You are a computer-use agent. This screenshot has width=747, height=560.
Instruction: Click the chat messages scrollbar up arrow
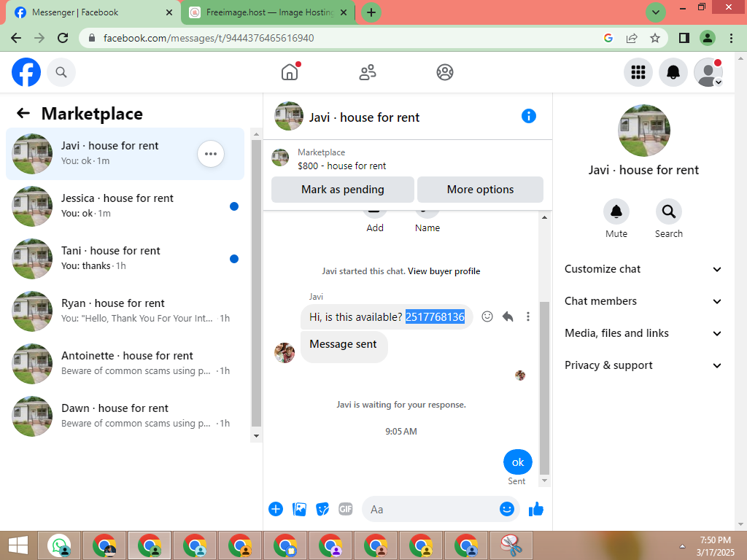point(544,217)
